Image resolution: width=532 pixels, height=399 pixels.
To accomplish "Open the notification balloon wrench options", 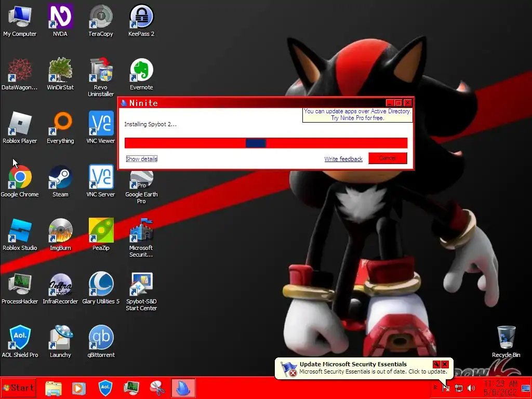I will point(436,364).
